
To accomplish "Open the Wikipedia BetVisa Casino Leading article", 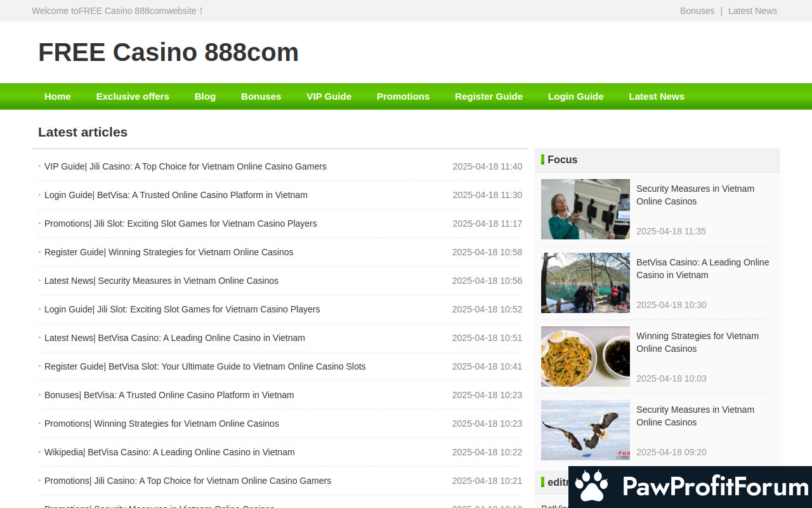I will coord(169,452).
